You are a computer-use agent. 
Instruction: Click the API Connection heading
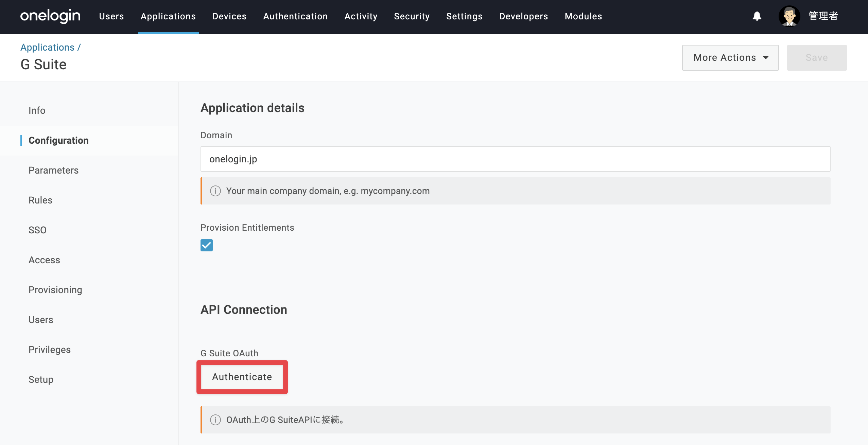click(x=244, y=310)
